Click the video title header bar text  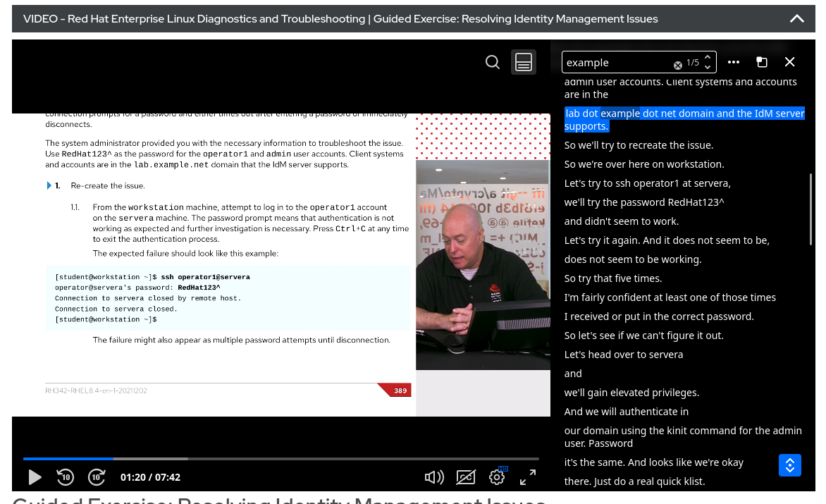pyautogui.click(x=340, y=19)
